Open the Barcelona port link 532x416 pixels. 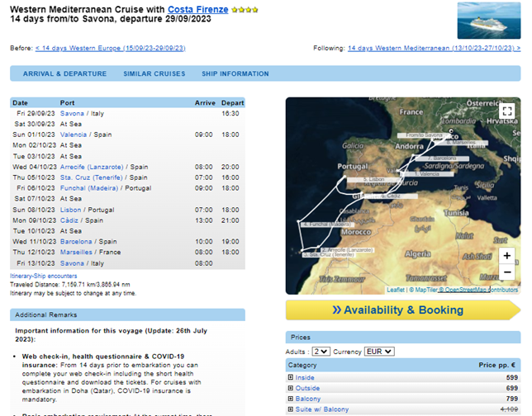tap(76, 241)
